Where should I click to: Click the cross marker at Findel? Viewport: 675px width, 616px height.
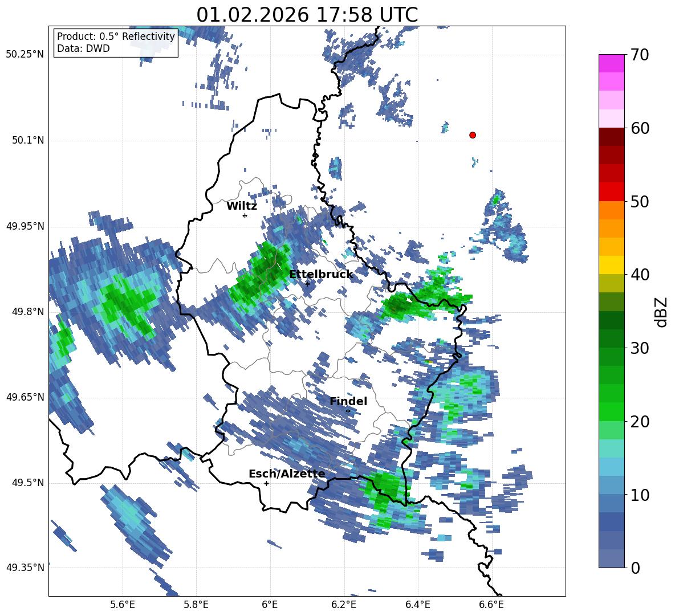(x=348, y=411)
